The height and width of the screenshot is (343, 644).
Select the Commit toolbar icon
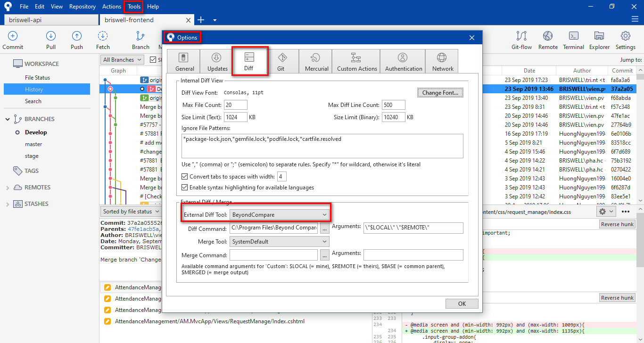coord(12,40)
